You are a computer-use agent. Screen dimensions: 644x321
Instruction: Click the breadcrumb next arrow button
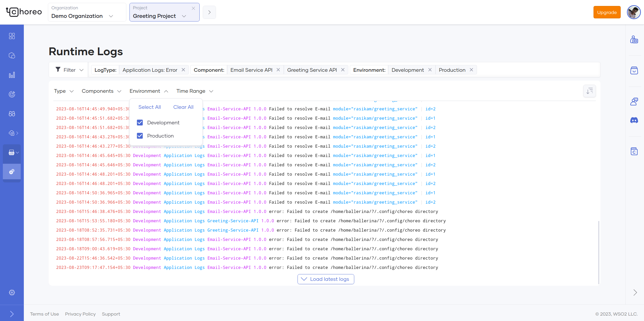point(209,12)
